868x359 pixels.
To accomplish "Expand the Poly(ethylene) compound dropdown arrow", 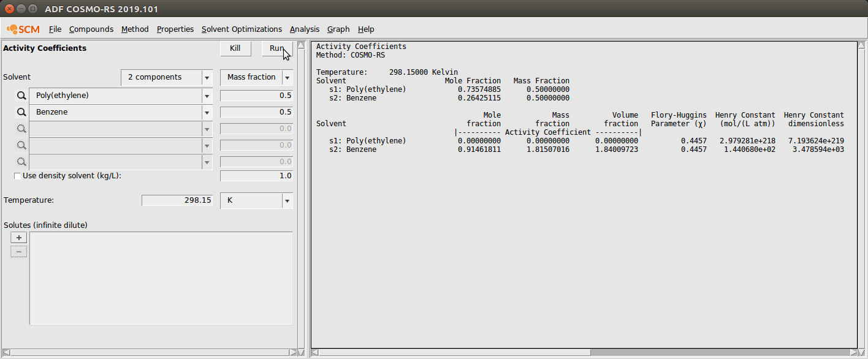I will coord(207,96).
